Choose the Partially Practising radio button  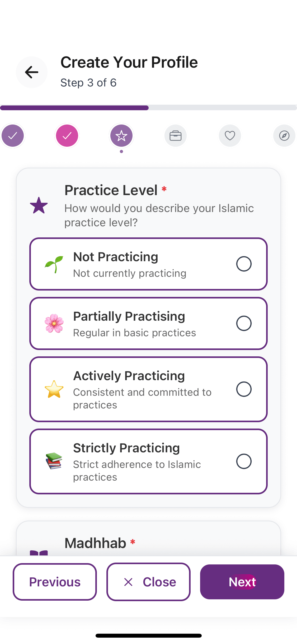point(244,323)
